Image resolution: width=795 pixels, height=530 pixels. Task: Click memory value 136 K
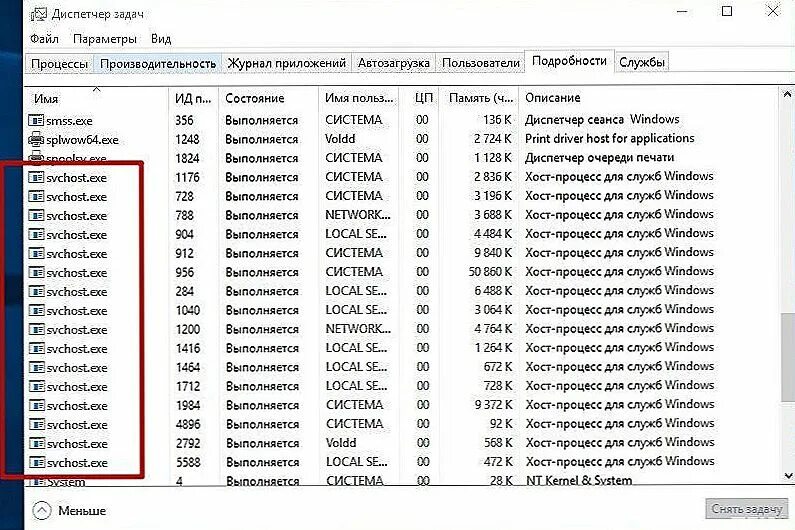tap(497, 120)
